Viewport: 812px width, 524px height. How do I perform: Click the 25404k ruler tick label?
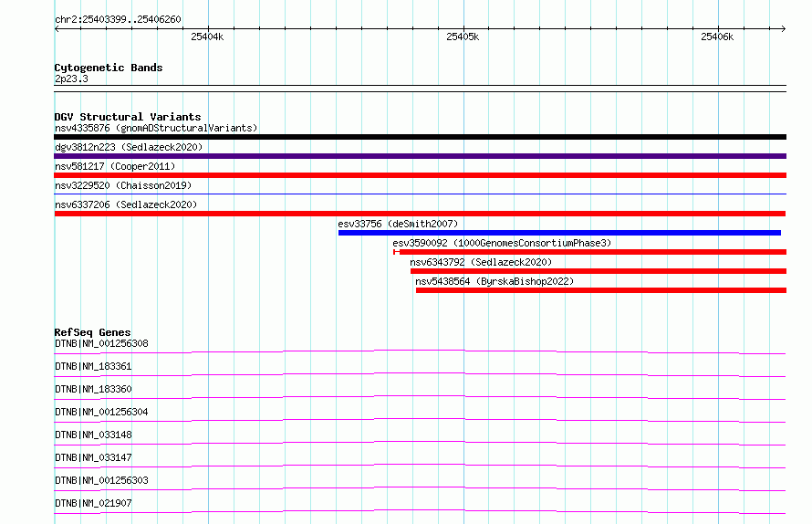[207, 37]
